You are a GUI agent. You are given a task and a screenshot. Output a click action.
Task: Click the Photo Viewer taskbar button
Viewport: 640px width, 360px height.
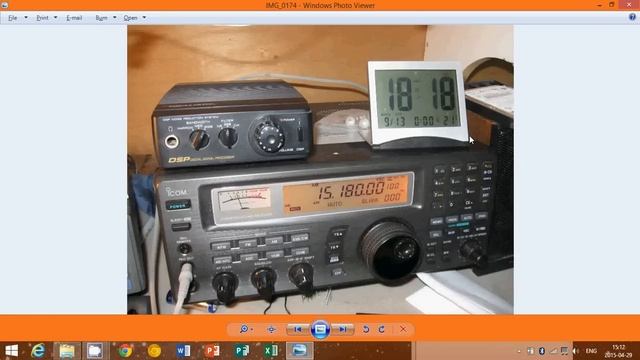(299, 351)
